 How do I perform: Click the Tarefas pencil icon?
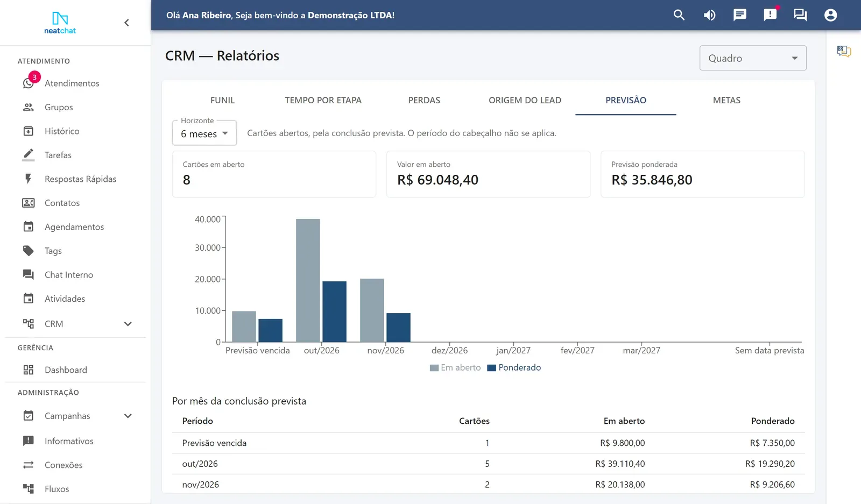click(29, 155)
